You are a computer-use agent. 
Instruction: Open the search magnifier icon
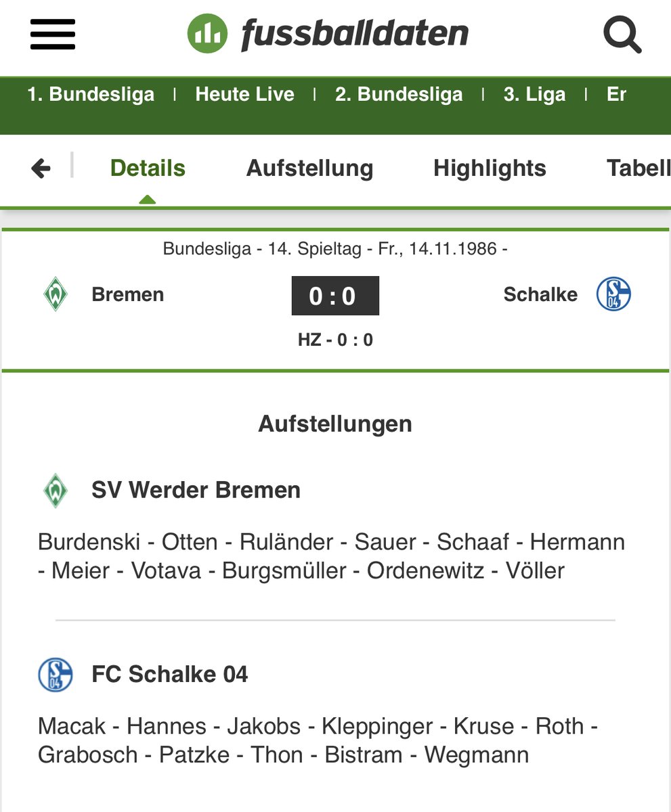(x=622, y=34)
